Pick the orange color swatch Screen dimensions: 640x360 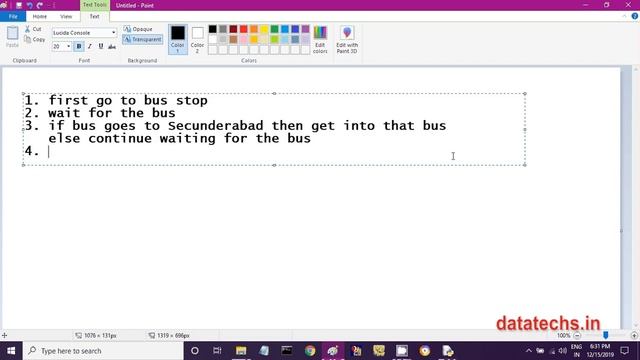[x=254, y=29]
